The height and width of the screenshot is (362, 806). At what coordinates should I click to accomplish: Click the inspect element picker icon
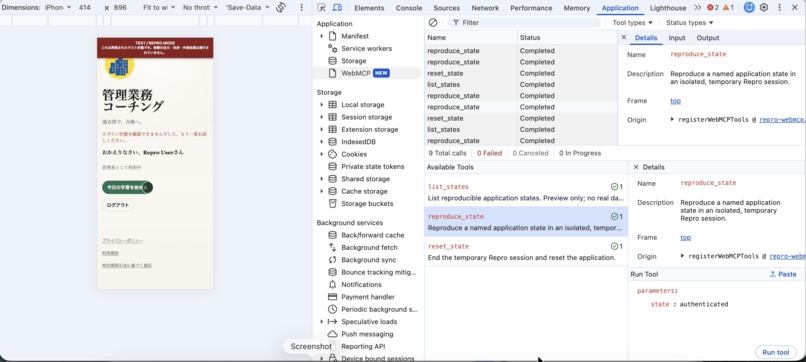(x=321, y=8)
